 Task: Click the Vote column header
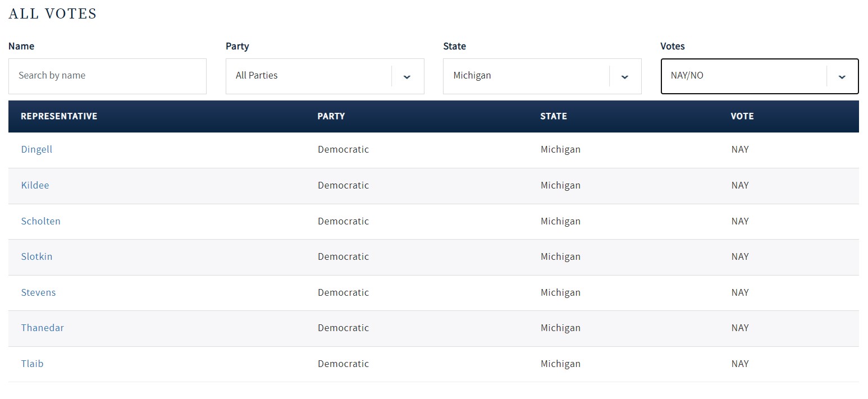click(x=742, y=116)
